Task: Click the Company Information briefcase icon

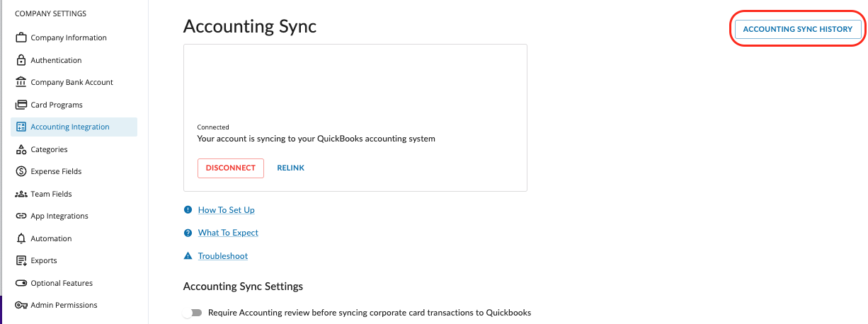Action: click(x=21, y=37)
